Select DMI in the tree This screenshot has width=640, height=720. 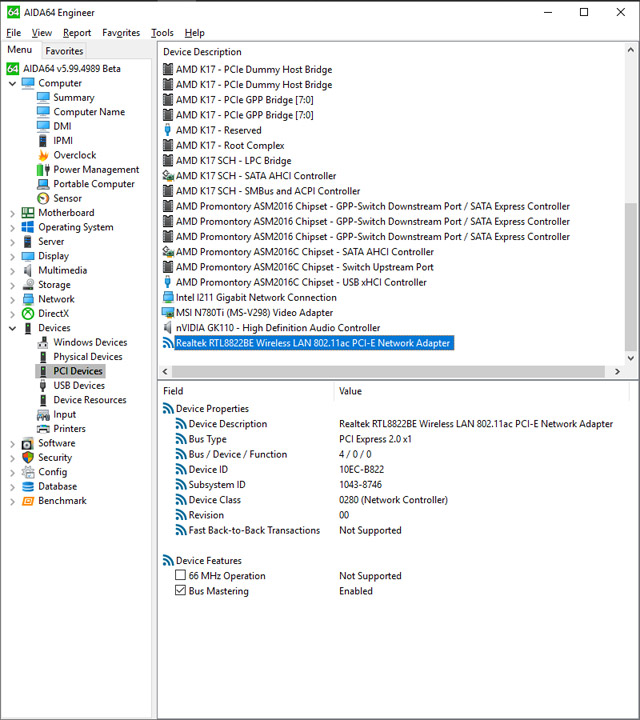(x=62, y=126)
